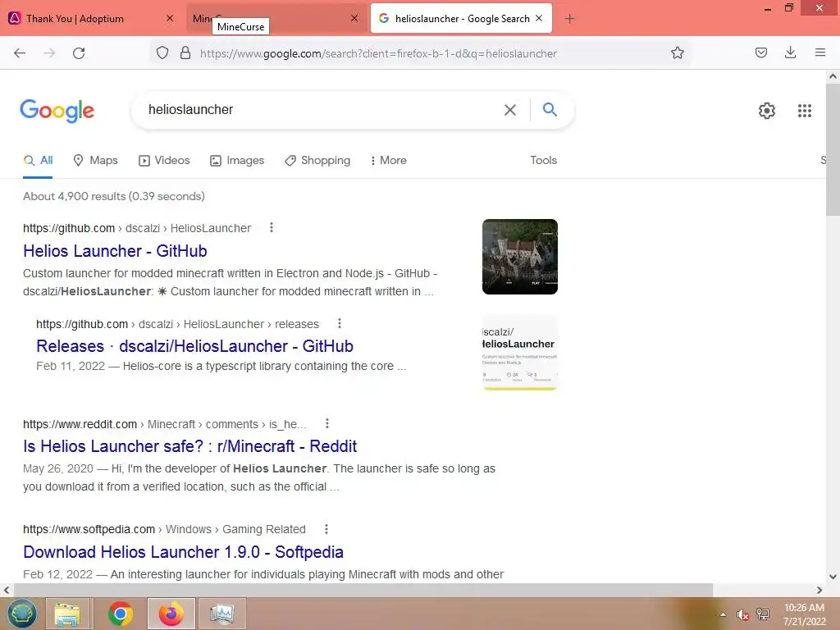Viewport: 840px width, 630px height.
Task: Switch to Maps results
Action: [x=95, y=160]
